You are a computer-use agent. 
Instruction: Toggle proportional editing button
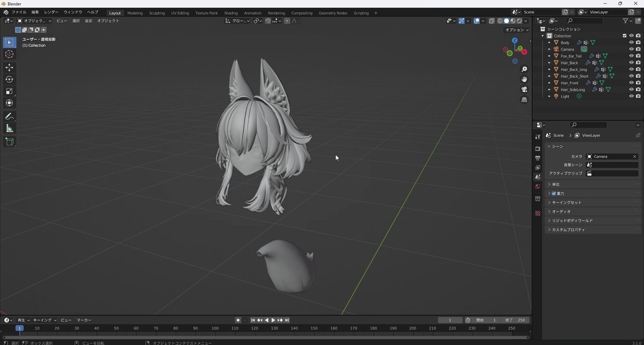coord(287,21)
